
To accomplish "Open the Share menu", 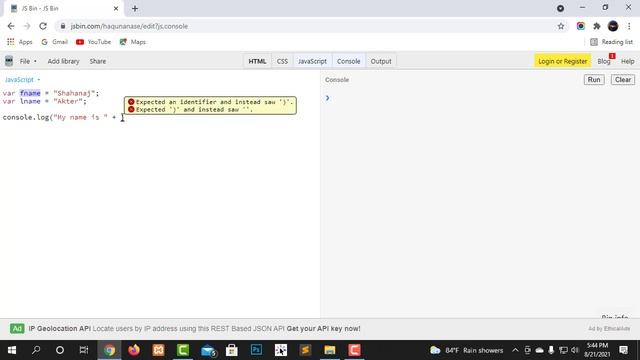I will (x=98, y=61).
